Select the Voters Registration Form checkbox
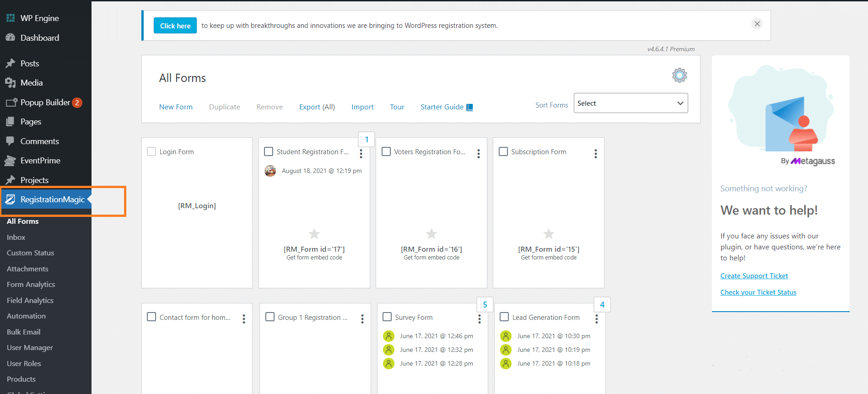868x394 pixels. pos(386,151)
